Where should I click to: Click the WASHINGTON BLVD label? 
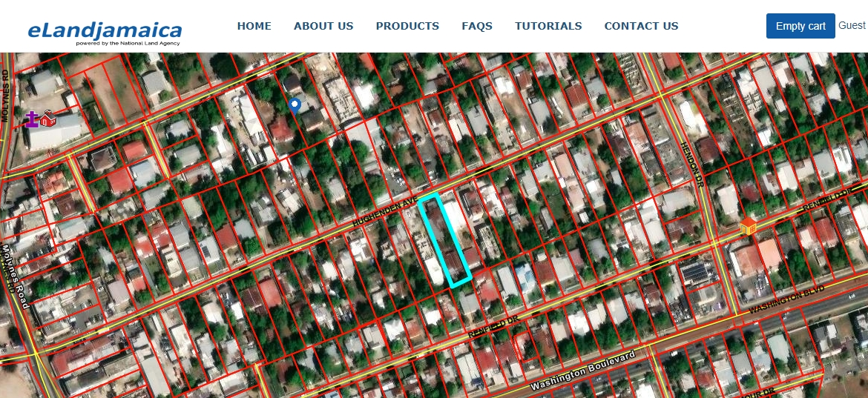point(786,299)
